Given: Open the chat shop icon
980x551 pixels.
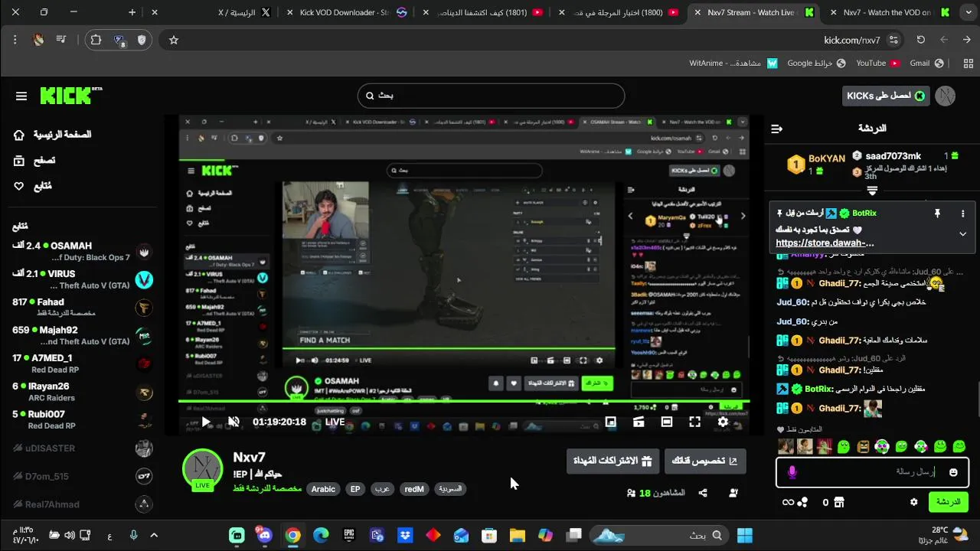Looking at the screenshot, I should [839, 503].
